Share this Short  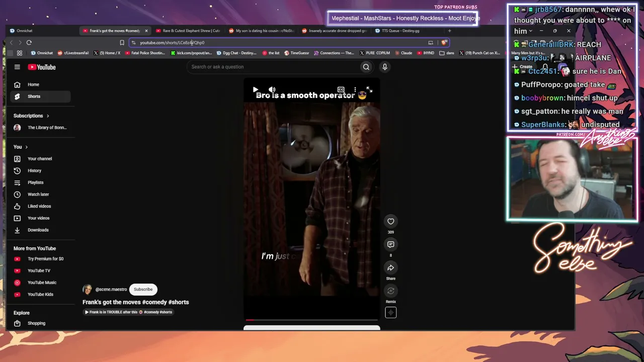(x=390, y=267)
